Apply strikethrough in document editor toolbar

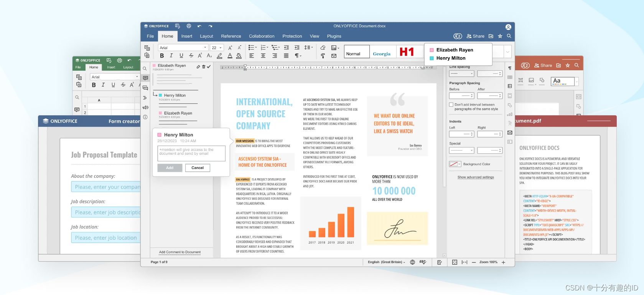click(191, 56)
